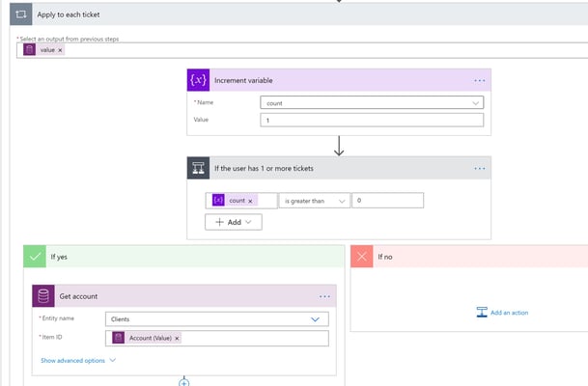This screenshot has height=386, width=588.
Task: Click the Add an action icon in If no
Action: (x=482, y=312)
